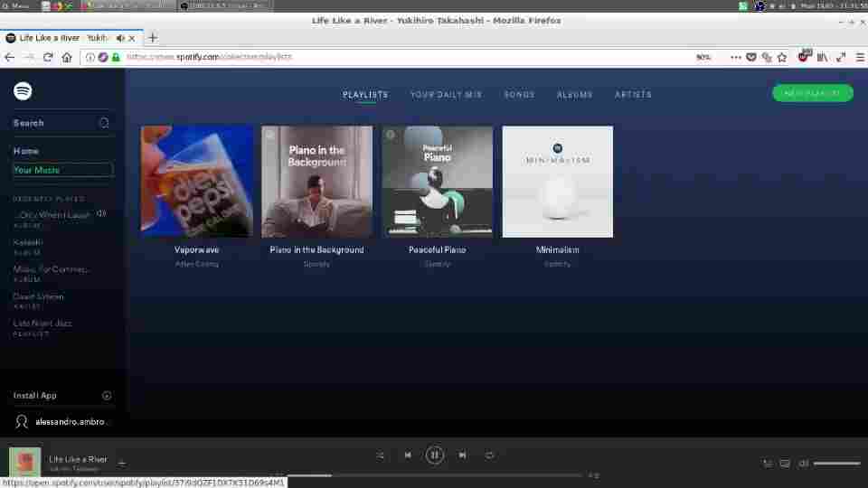Switch to the Artists tab
Image resolution: width=868 pixels, height=488 pixels.
coord(633,95)
